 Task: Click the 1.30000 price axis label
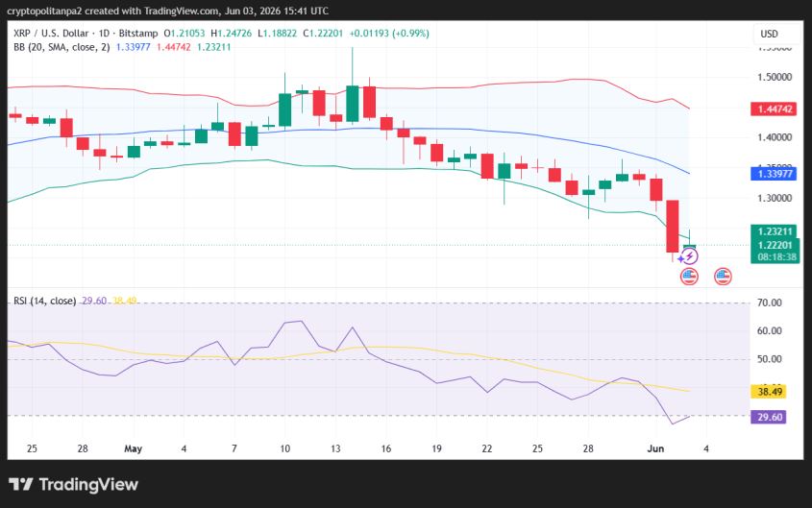click(x=775, y=198)
